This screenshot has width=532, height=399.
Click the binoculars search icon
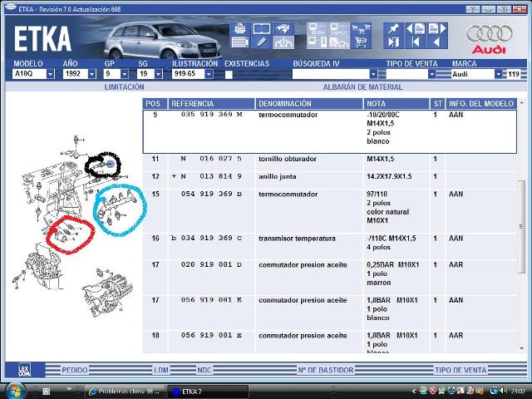pyautogui.click(x=283, y=29)
